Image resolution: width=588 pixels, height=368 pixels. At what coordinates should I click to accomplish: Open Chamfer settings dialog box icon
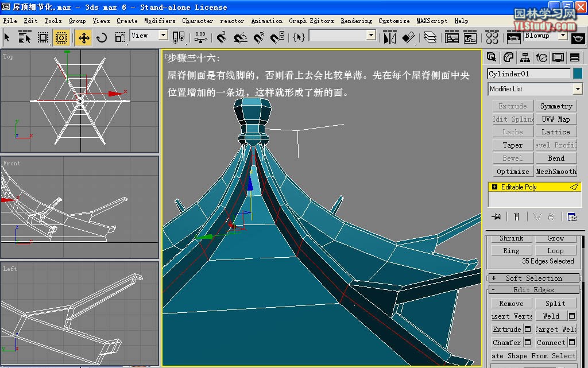click(x=528, y=343)
